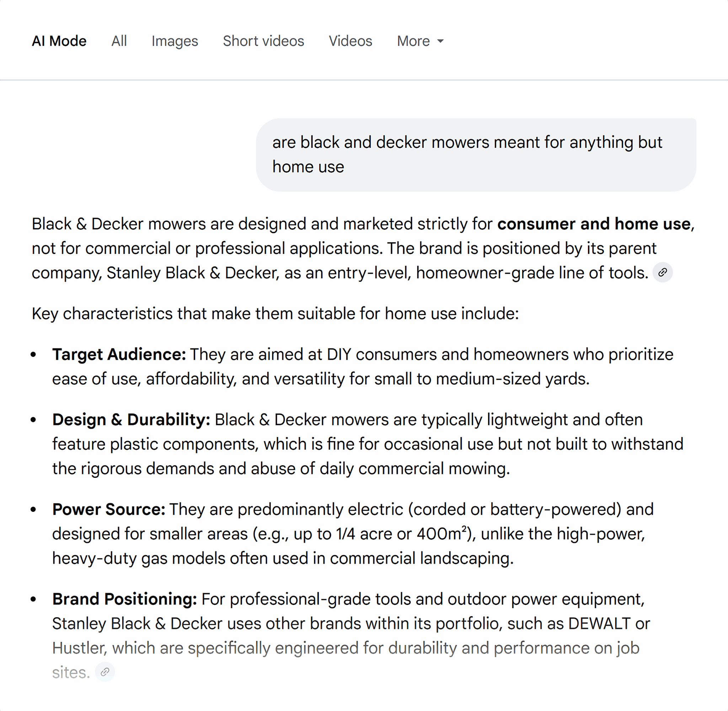728x711 pixels.
Task: Open the Short videos tab
Action: point(263,41)
